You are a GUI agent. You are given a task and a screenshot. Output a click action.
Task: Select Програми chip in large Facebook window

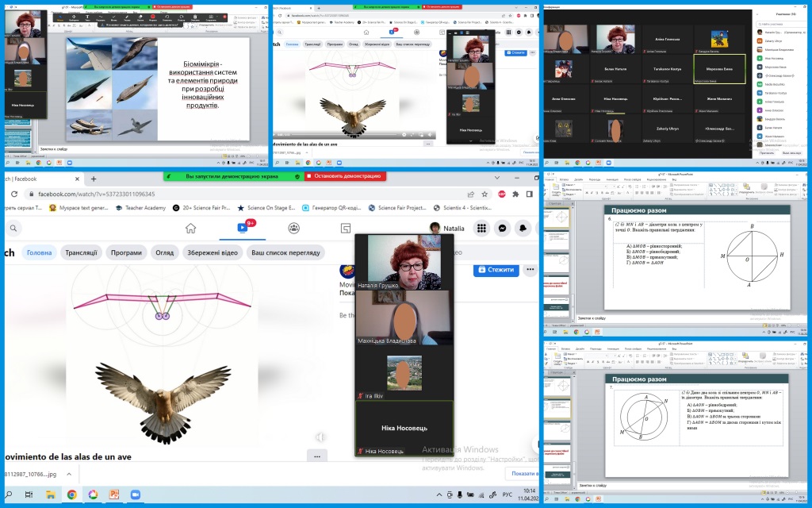click(x=126, y=253)
